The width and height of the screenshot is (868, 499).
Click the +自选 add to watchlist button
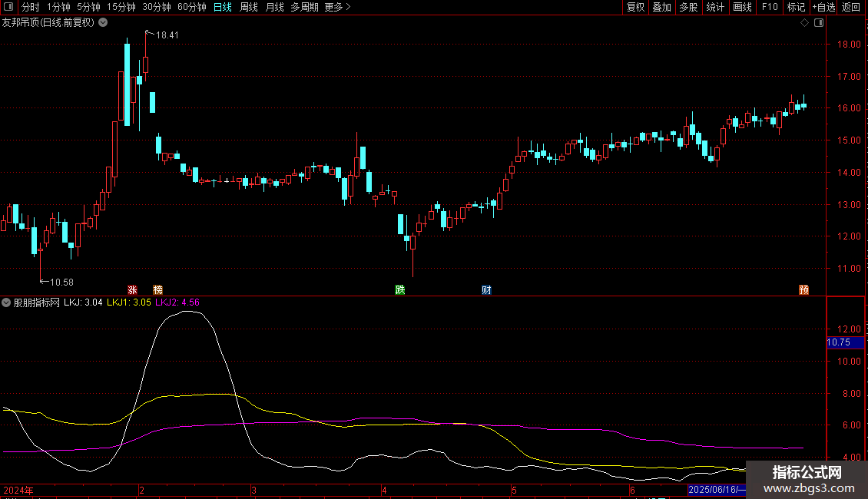click(x=823, y=8)
